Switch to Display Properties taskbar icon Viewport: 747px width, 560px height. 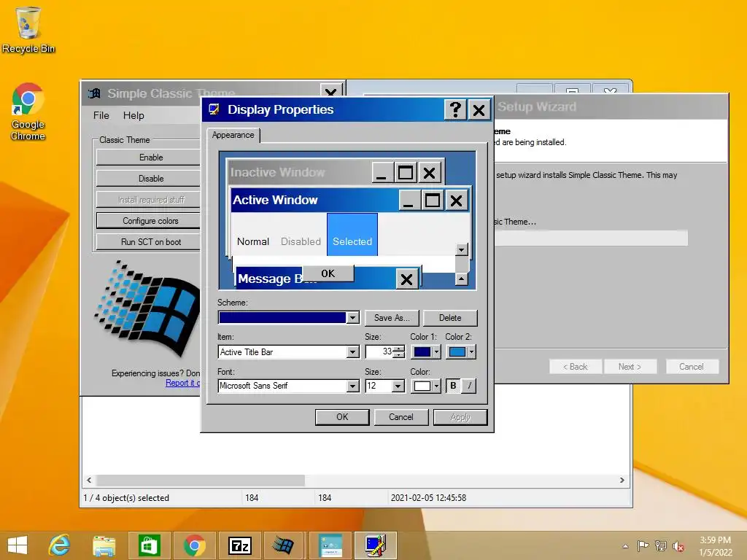tap(376, 545)
